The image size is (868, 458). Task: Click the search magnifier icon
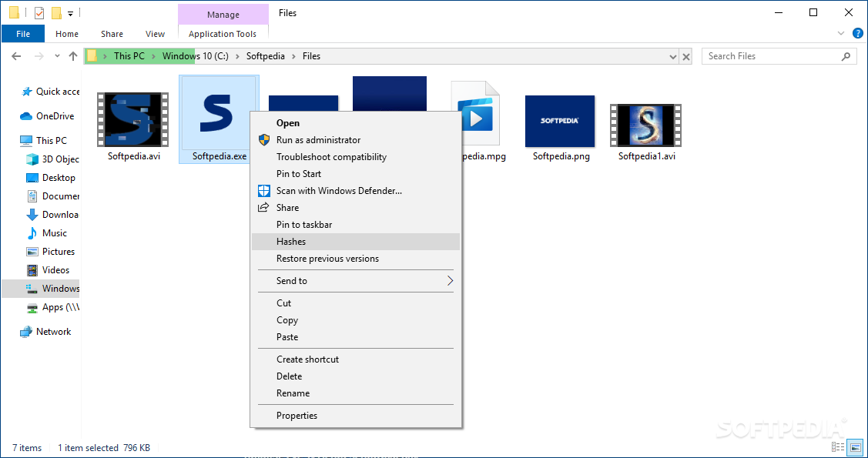(846, 56)
